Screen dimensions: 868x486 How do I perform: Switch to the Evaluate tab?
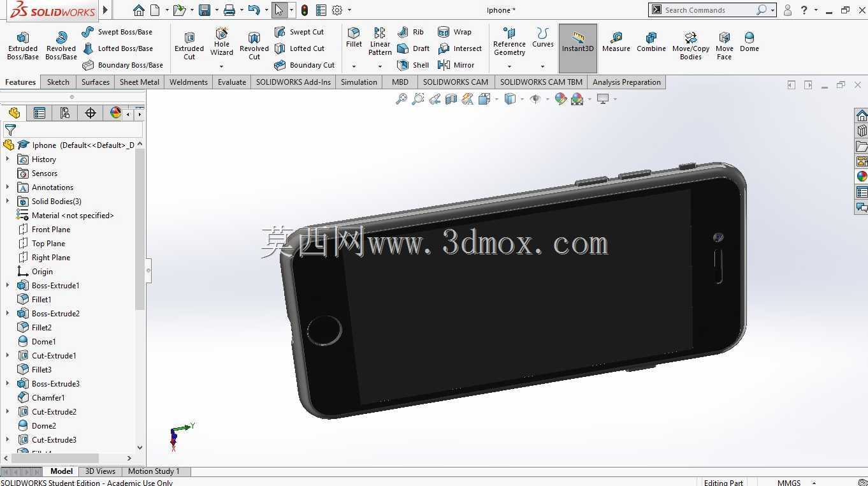pos(232,82)
